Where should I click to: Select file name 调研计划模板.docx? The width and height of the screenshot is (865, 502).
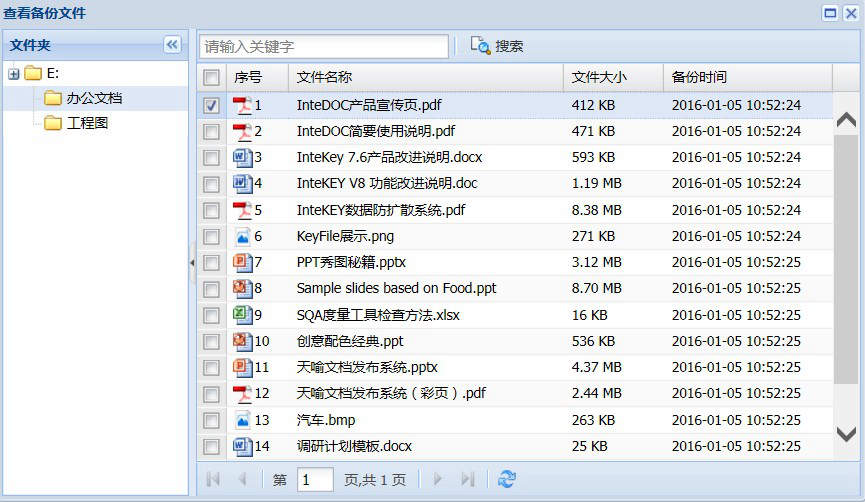point(354,446)
